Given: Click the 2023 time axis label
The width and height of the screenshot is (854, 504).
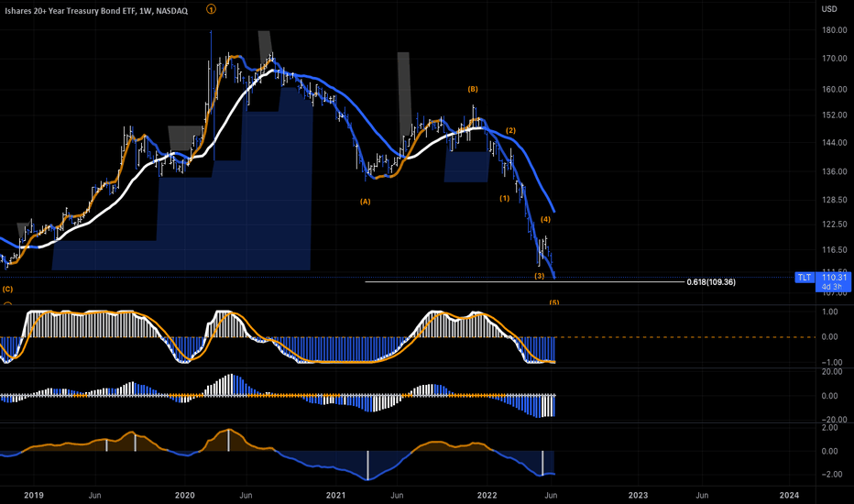Looking at the screenshot, I should click(638, 495).
